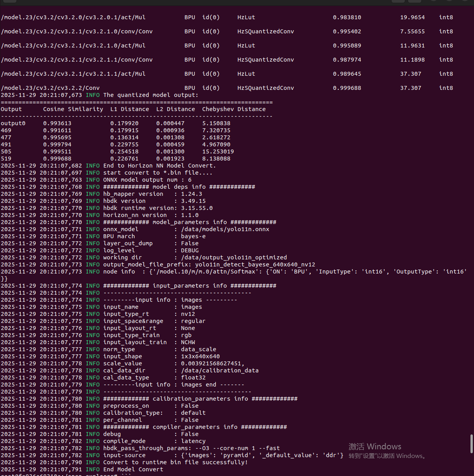Image resolution: width=474 pixels, height=476 pixels.
Task: Click the final line 'End Model Convert'
Action: [133, 469]
